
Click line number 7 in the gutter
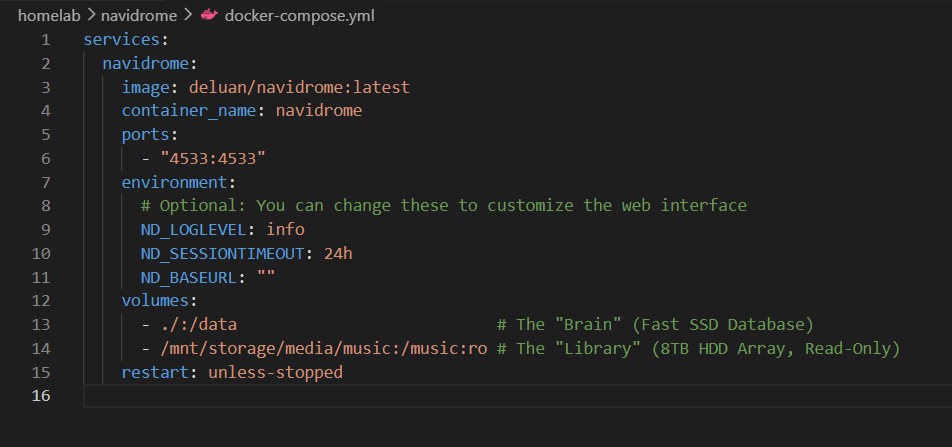(46, 182)
